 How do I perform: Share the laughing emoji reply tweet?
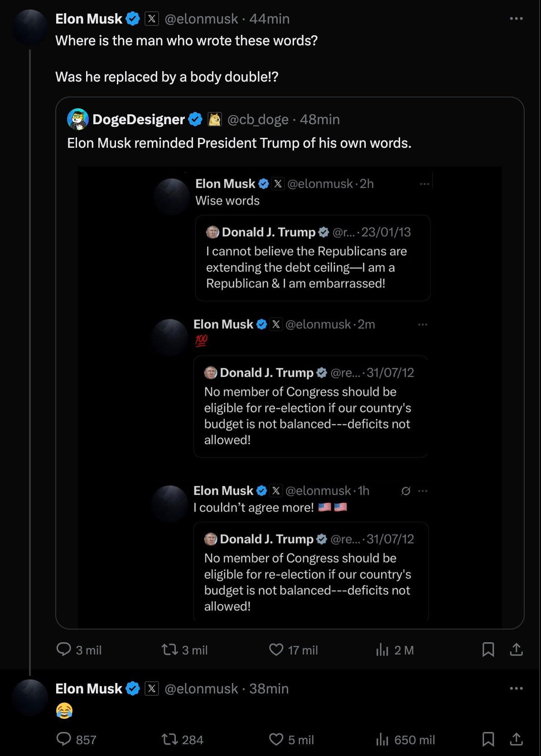tap(516, 739)
